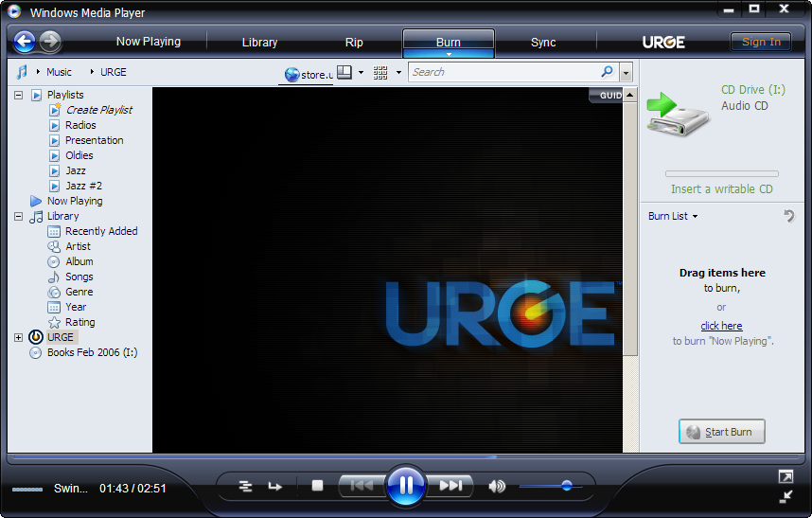Click scroll up arrow in URGE pane

(x=629, y=95)
